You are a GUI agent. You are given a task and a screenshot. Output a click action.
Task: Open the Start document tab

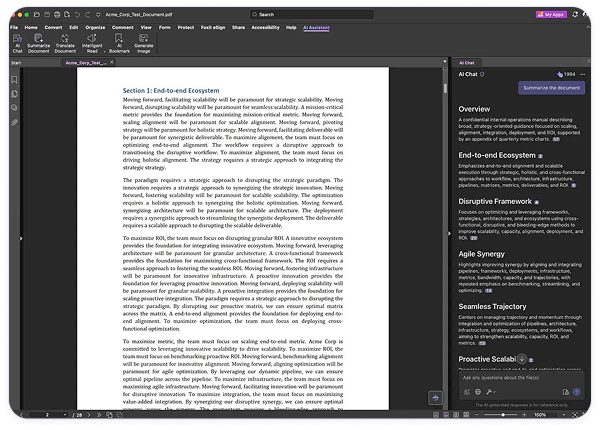[x=16, y=63]
